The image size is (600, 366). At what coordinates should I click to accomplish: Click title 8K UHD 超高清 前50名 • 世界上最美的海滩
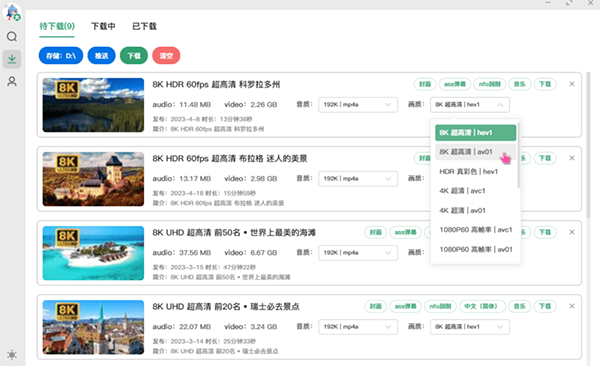click(234, 232)
